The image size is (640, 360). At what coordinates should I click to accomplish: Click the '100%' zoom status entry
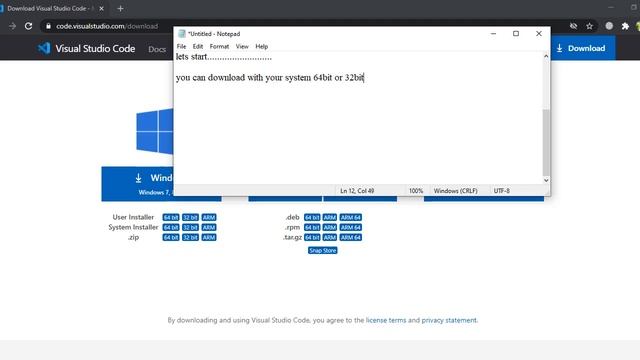(x=416, y=191)
